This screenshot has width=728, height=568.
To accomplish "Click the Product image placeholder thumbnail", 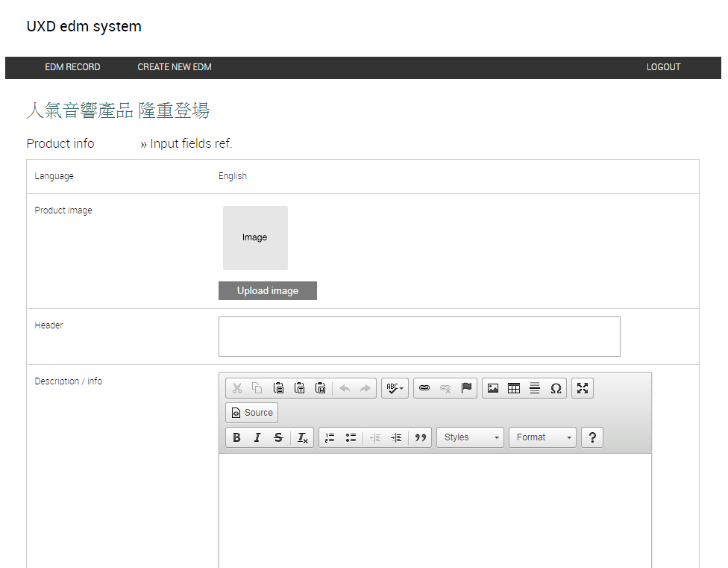I will [255, 238].
